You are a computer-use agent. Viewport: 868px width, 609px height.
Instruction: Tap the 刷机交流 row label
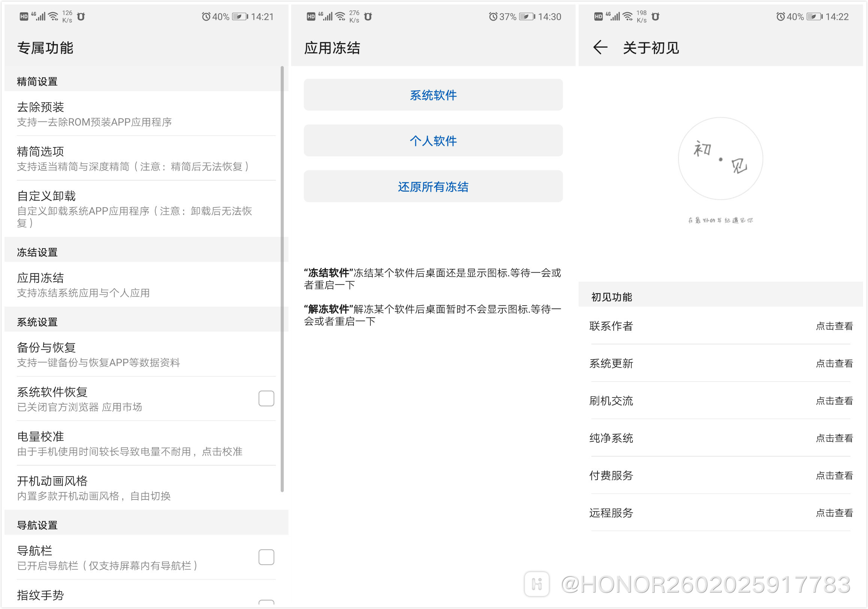pos(611,401)
